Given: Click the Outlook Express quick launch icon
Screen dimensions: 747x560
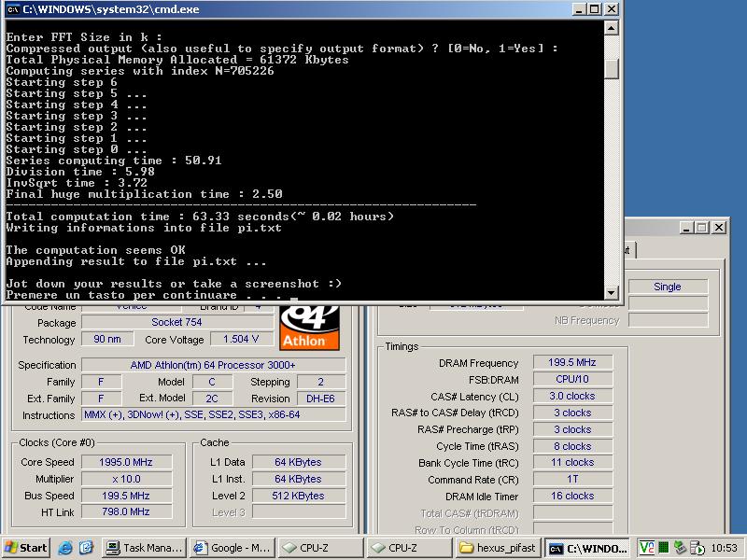Looking at the screenshot, I should pos(86,548).
